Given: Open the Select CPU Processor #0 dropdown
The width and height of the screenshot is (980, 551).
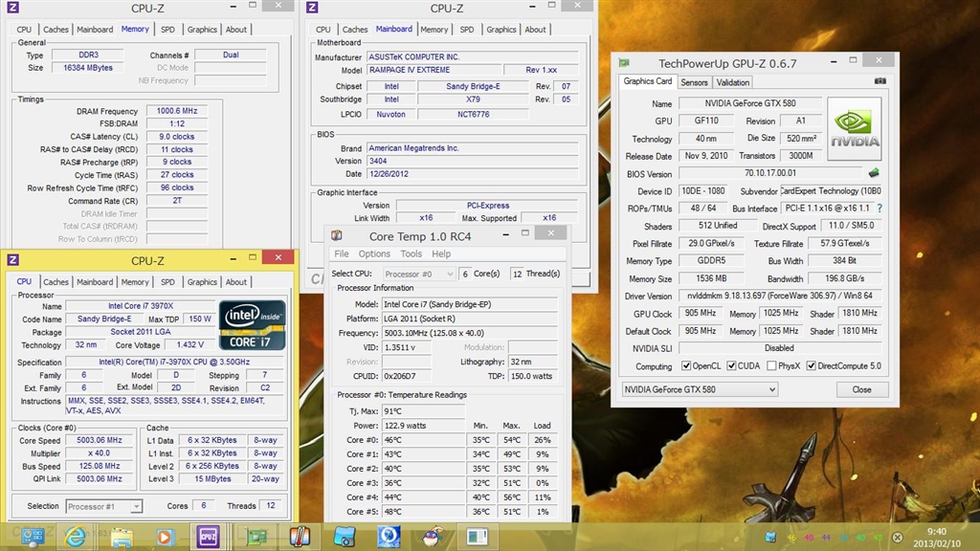Looking at the screenshot, I should (419, 274).
